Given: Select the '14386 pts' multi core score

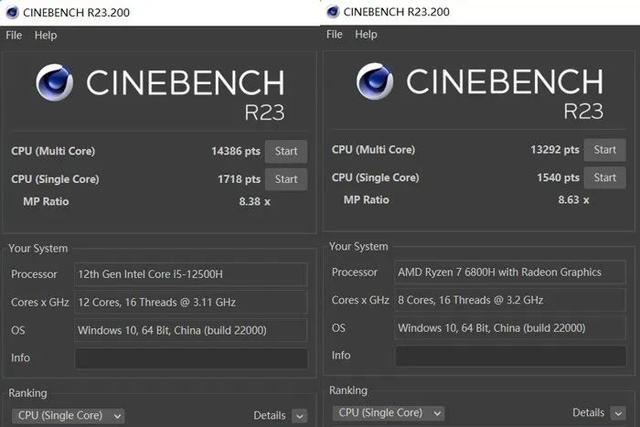Looking at the screenshot, I should [236, 151].
